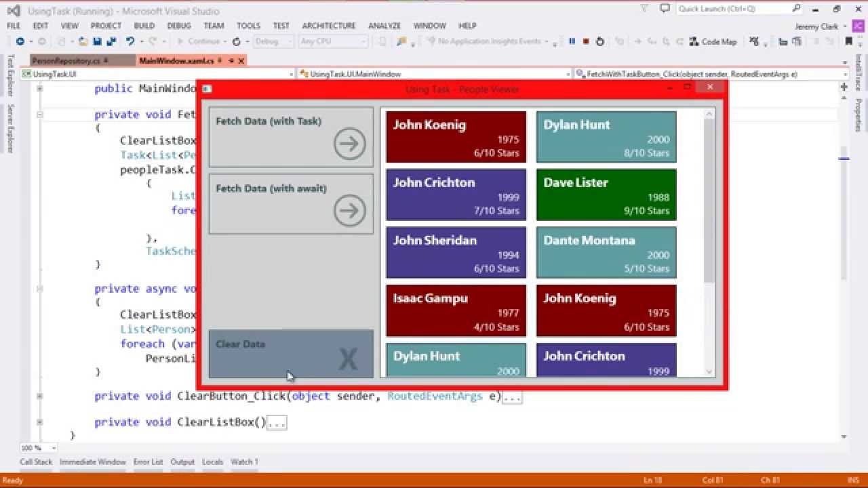868x488 pixels.
Task: Click the Save All toolbar icon
Action: (x=111, y=41)
